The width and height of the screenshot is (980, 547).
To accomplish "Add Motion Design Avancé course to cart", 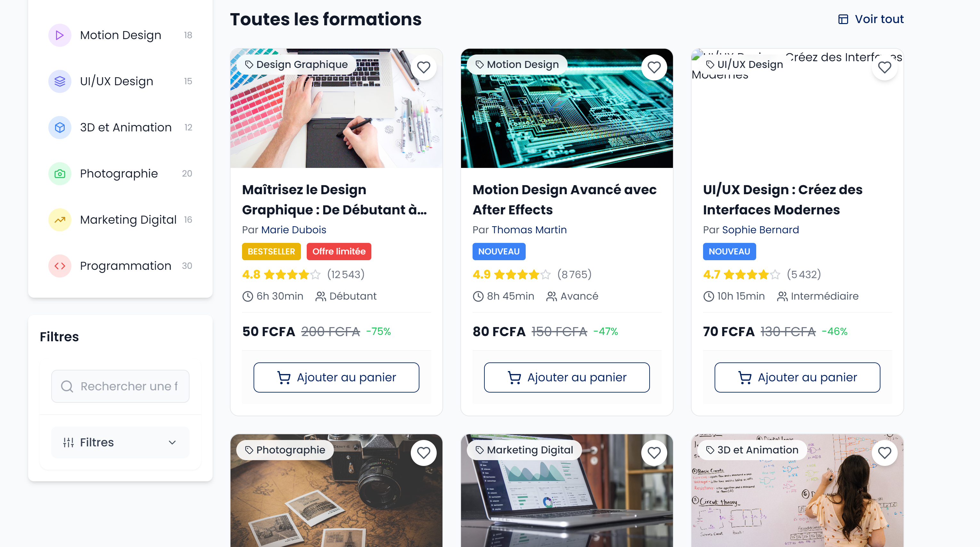I will coord(567,377).
